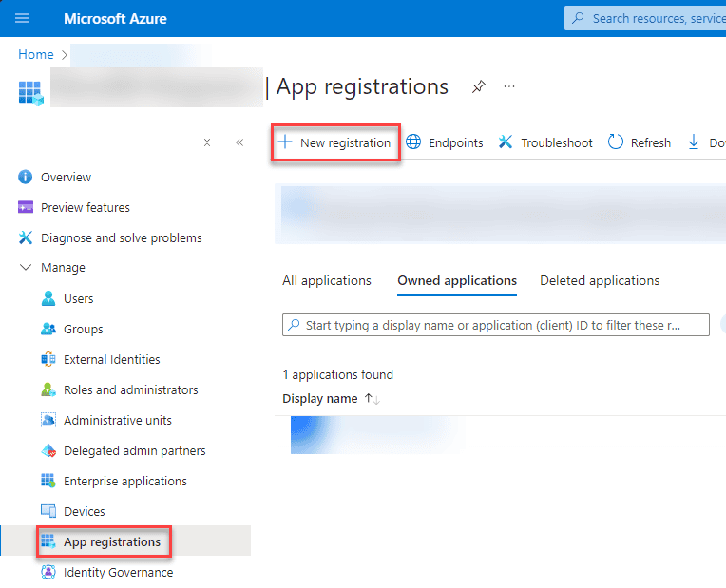The width and height of the screenshot is (726, 588).
Task: Open the ellipsis more options menu
Action: [509, 87]
